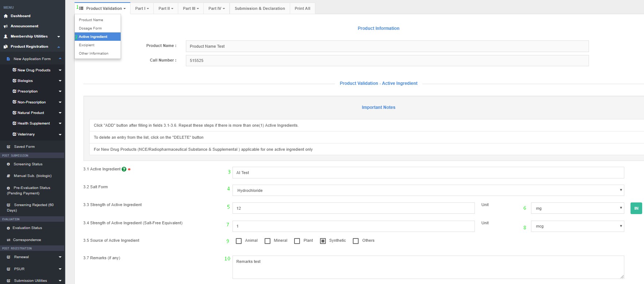Open the Submission & Declaration tab
Viewport: 644px width, 284px height.
[x=259, y=8]
